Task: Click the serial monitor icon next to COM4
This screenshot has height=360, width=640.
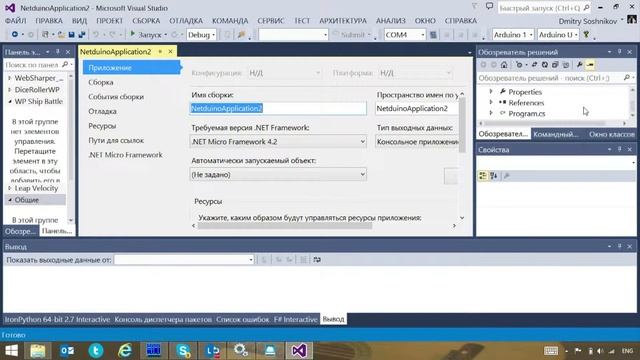Action: pyautogui.click(x=433, y=35)
